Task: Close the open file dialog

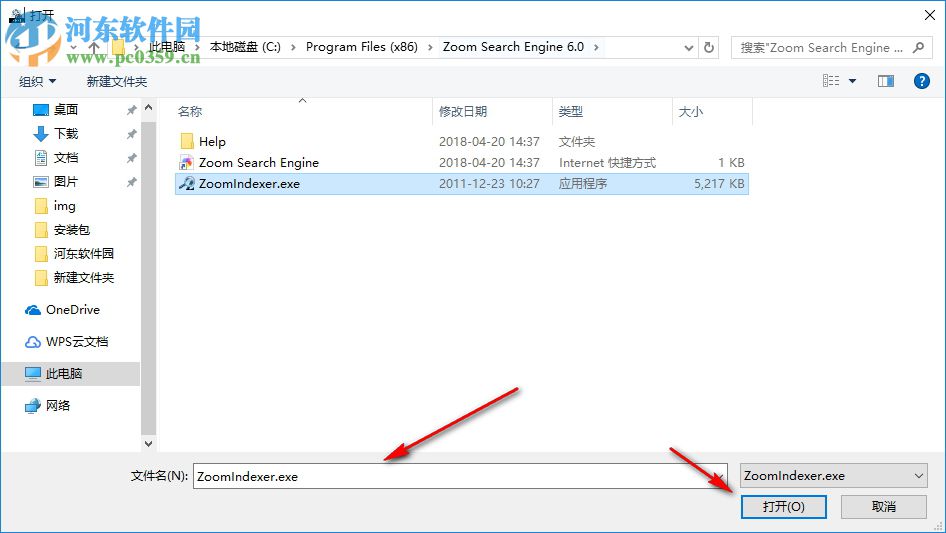Action: pyautogui.click(x=930, y=15)
